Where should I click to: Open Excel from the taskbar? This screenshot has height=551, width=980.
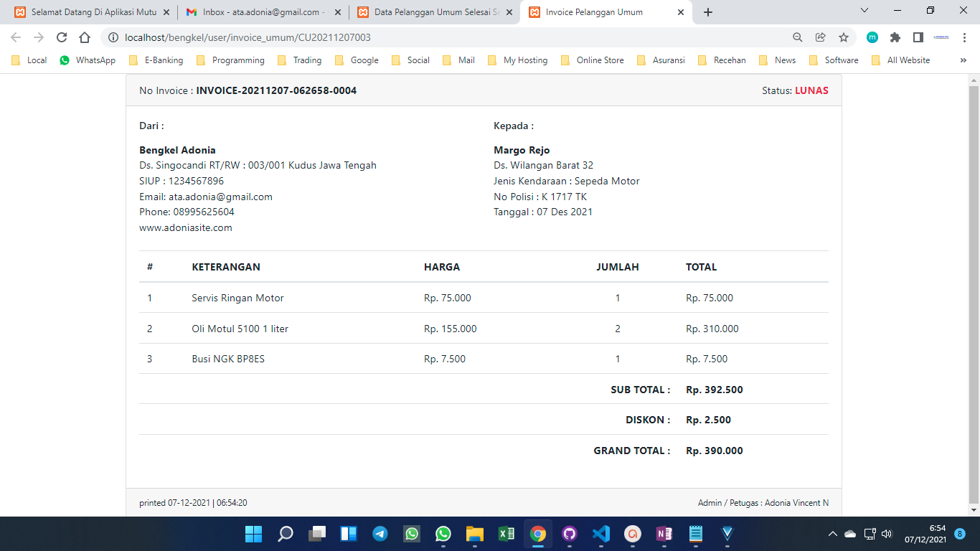tap(507, 534)
